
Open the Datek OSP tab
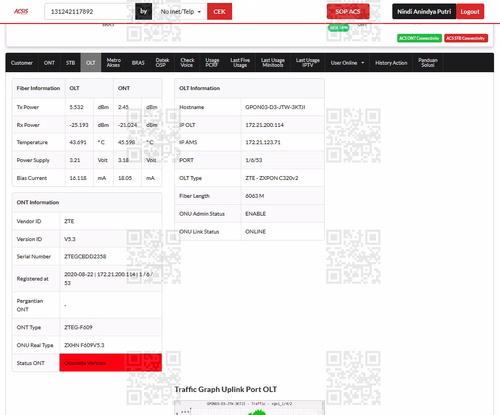pos(162,63)
